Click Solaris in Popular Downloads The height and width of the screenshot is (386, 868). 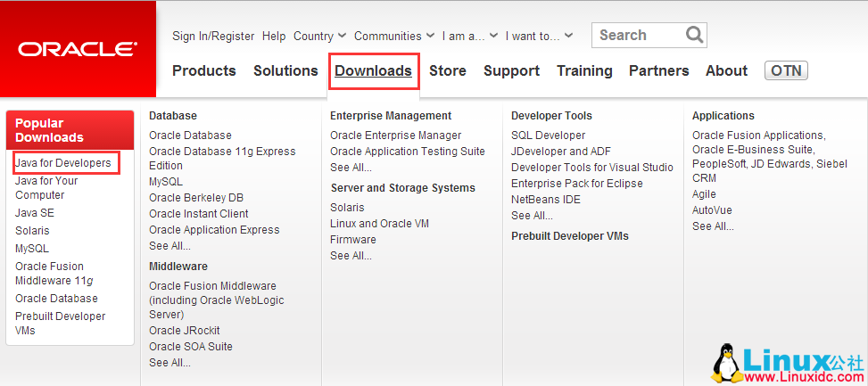(x=32, y=231)
